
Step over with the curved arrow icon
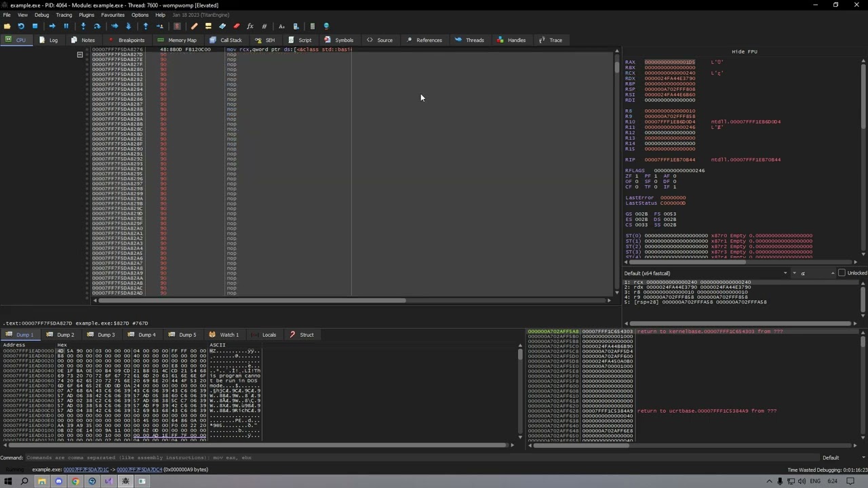tap(97, 26)
